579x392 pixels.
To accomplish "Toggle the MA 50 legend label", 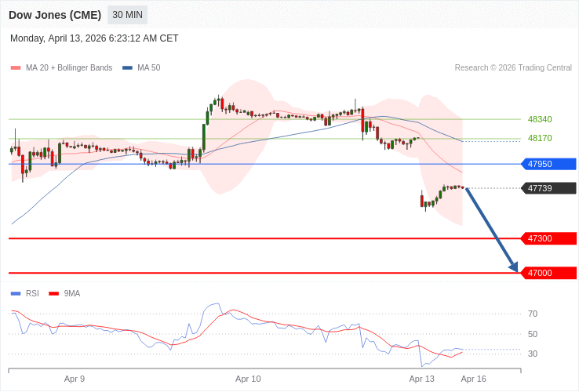I will coord(148,68).
